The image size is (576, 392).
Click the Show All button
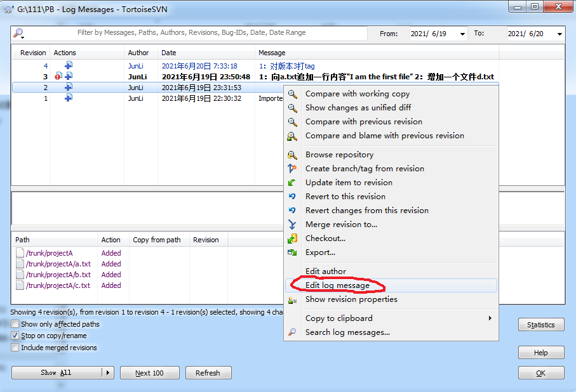pos(57,372)
